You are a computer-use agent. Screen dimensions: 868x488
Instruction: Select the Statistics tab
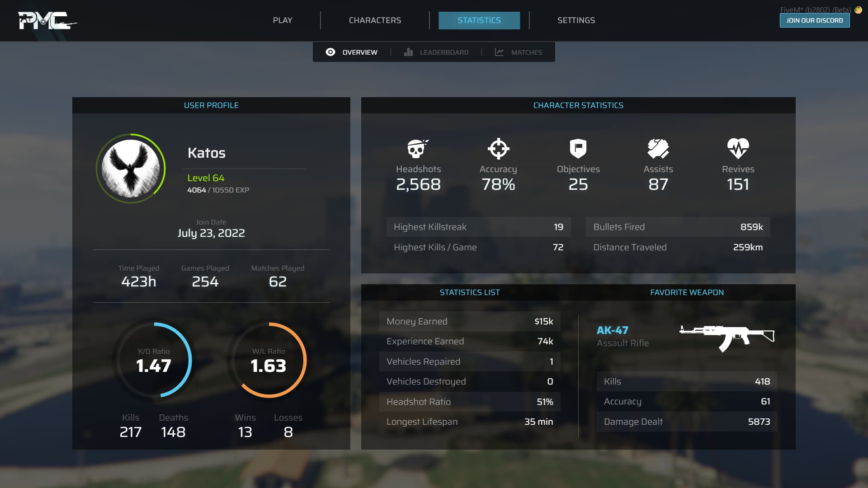[479, 20]
